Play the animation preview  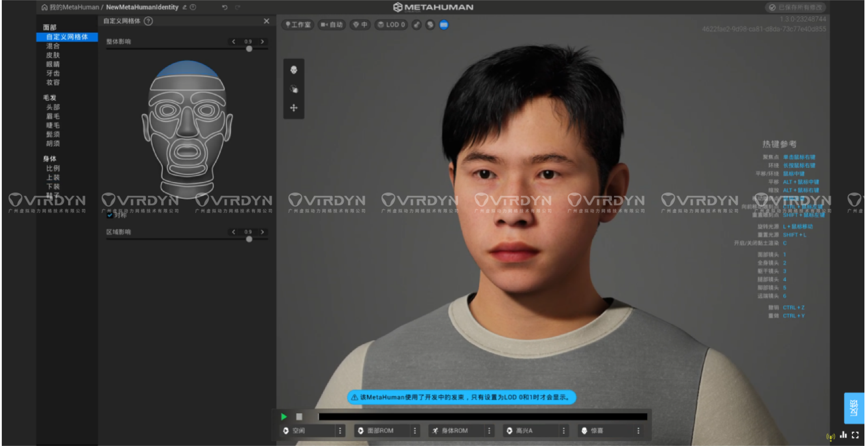pos(284,417)
